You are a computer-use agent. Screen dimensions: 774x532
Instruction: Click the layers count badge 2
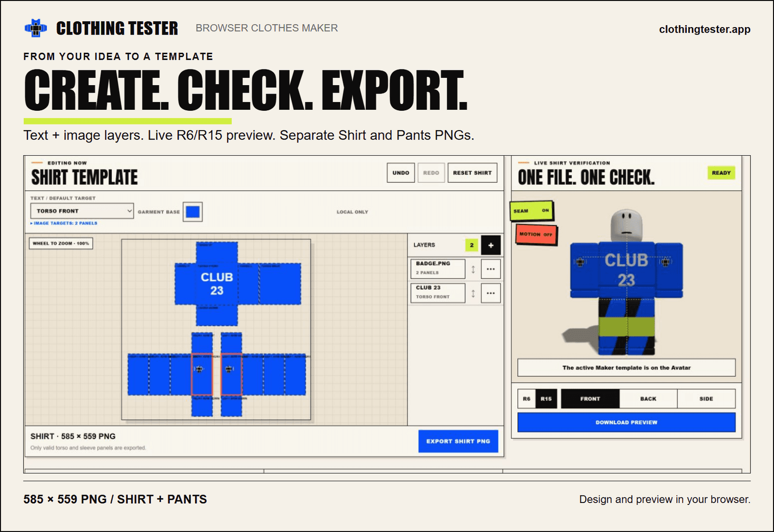pos(471,245)
